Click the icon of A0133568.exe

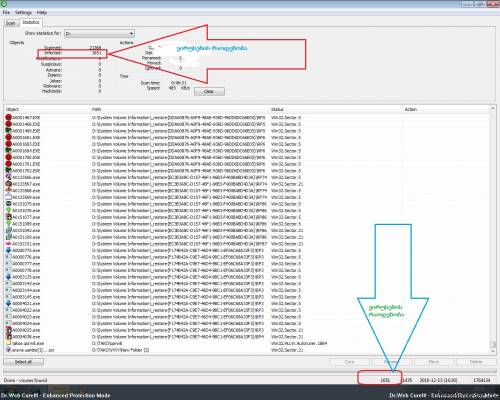coord(8,190)
